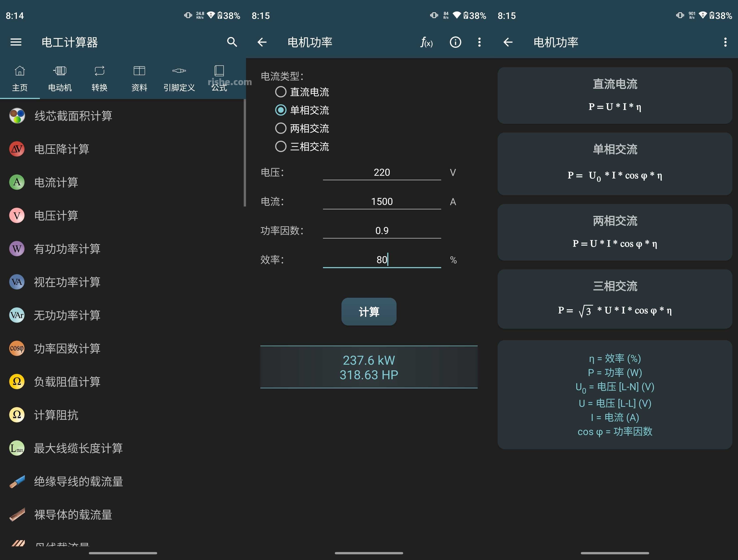This screenshot has height=560, width=738.
Task: Open 无功功率计算 list item
Action: tap(122, 315)
